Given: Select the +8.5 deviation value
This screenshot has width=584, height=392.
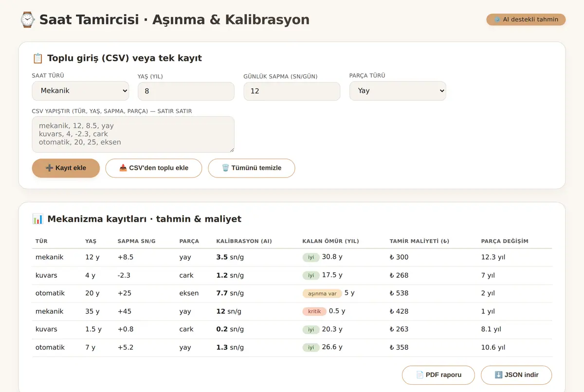Looking at the screenshot, I should point(126,257).
